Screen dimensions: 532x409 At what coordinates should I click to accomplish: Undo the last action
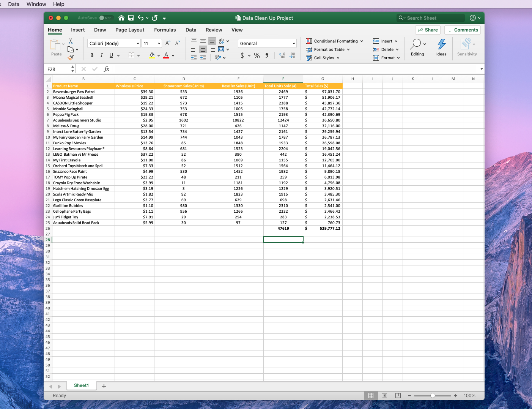[141, 18]
